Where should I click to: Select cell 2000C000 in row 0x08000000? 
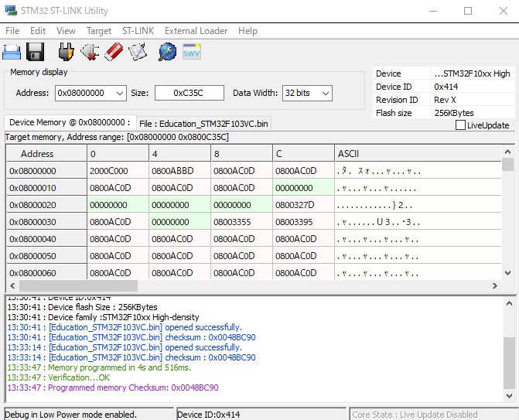tap(118, 171)
